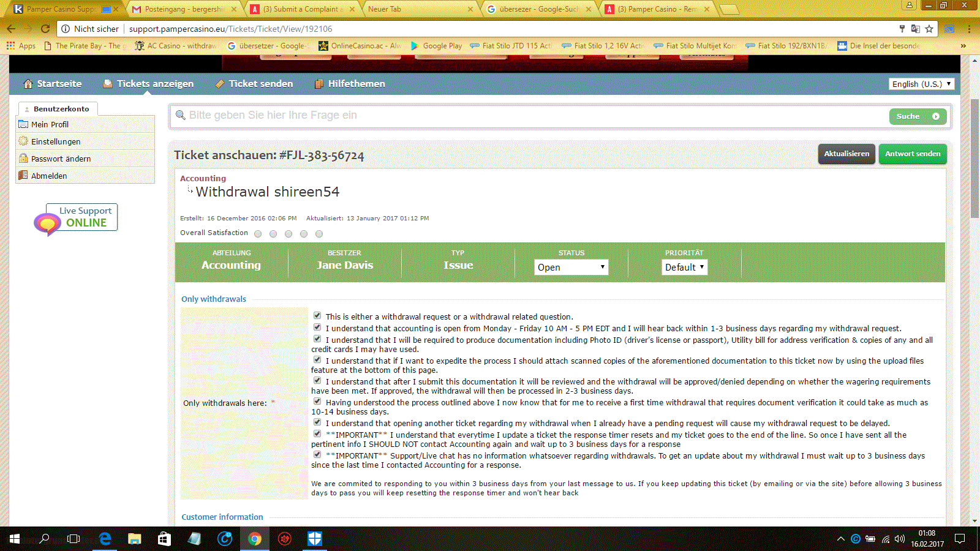
Task: Toggle 'required to produce documentation' checkbox
Action: [317, 339]
